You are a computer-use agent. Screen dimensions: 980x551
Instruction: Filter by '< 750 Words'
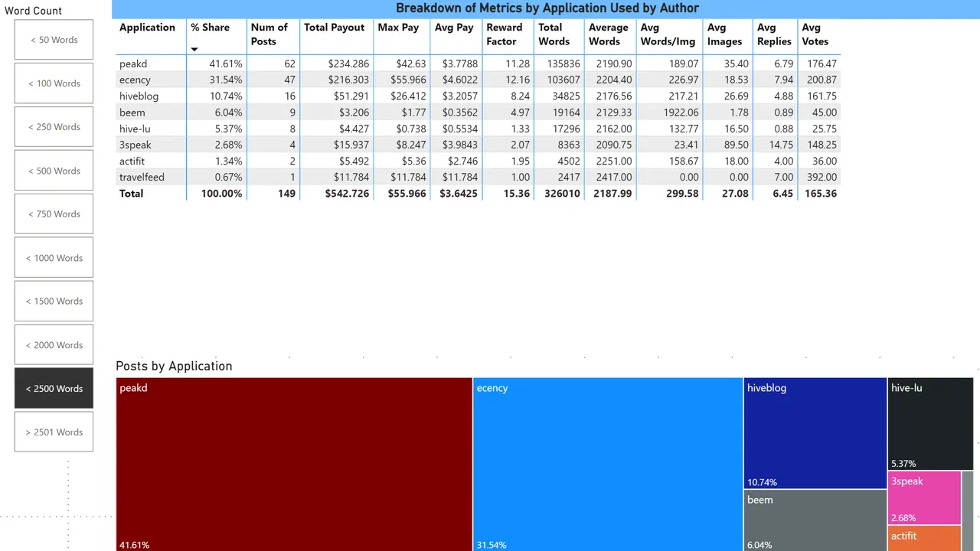pos(54,214)
